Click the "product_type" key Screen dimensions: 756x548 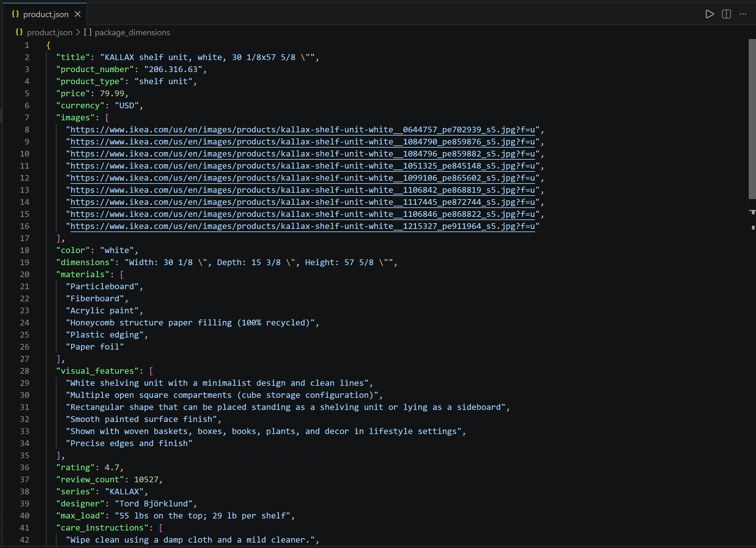(90, 81)
